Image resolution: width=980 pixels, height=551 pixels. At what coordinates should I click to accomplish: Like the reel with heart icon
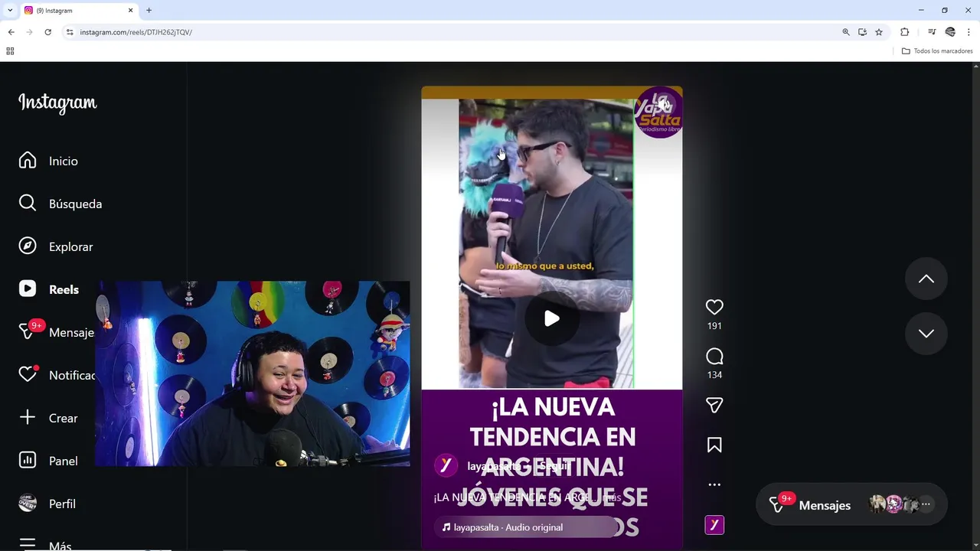coord(714,307)
